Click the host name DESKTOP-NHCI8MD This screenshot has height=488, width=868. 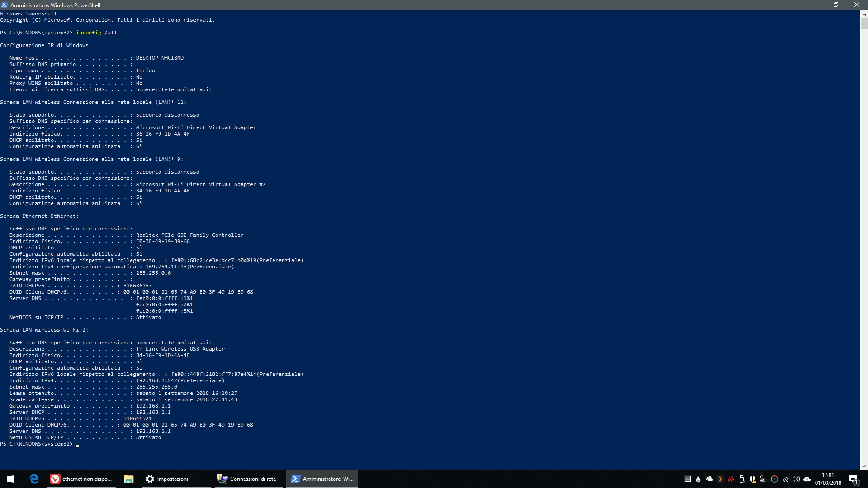[160, 58]
